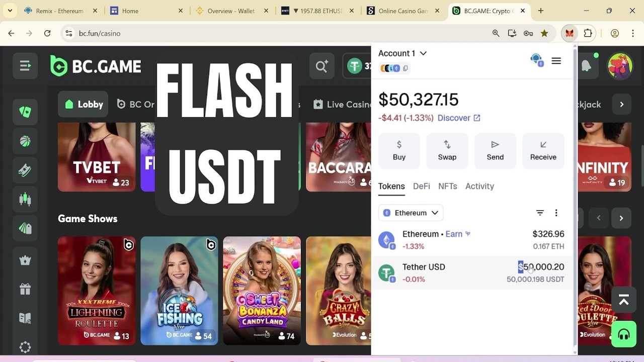Click the scroll-to-top arrow button

(624, 300)
